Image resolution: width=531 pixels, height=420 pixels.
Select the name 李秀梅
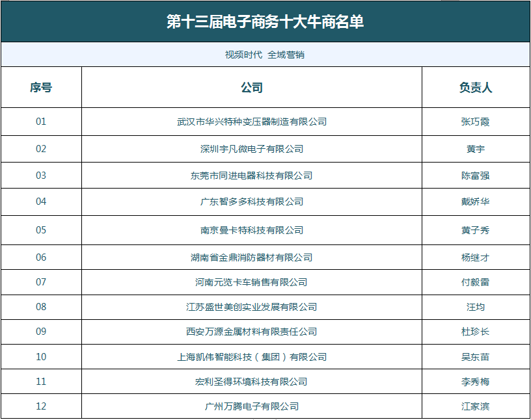point(476,382)
